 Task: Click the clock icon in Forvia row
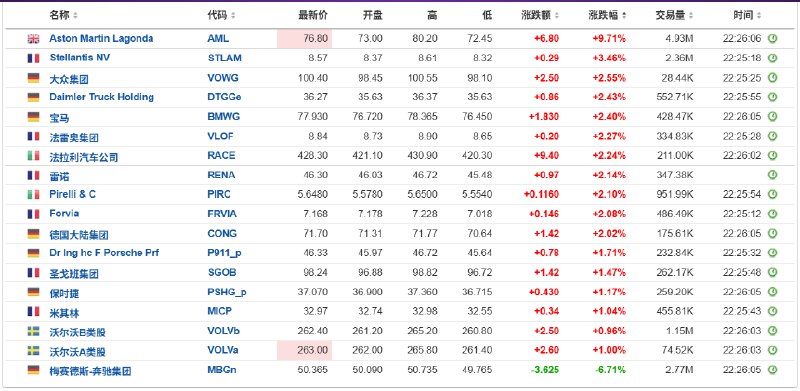click(x=772, y=214)
